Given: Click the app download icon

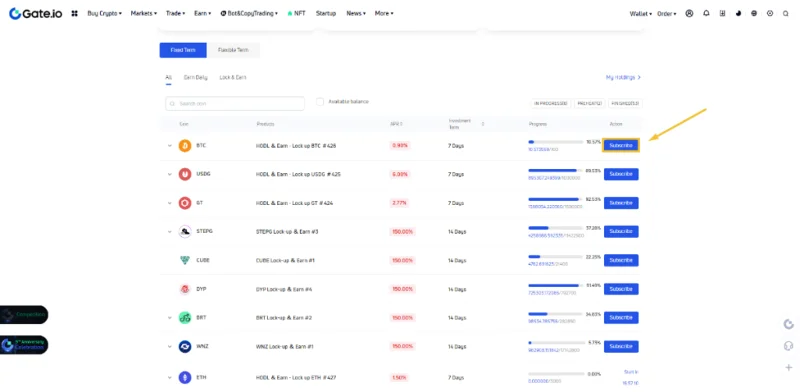Looking at the screenshot, I should coord(722,14).
